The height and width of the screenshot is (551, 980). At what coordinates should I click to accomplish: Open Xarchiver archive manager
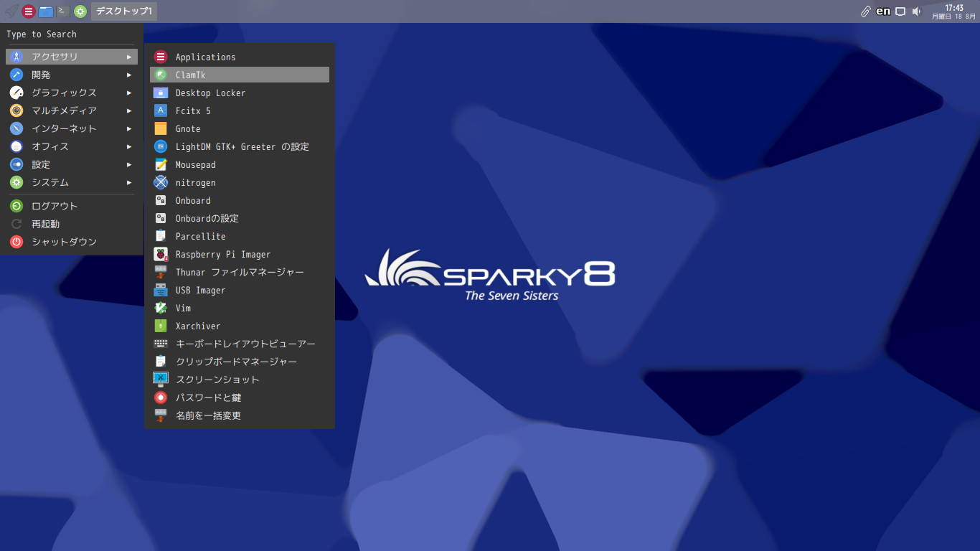coord(198,326)
